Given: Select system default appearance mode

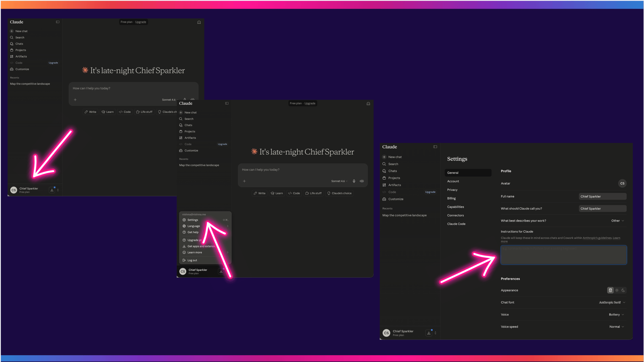Looking at the screenshot, I should (x=610, y=290).
